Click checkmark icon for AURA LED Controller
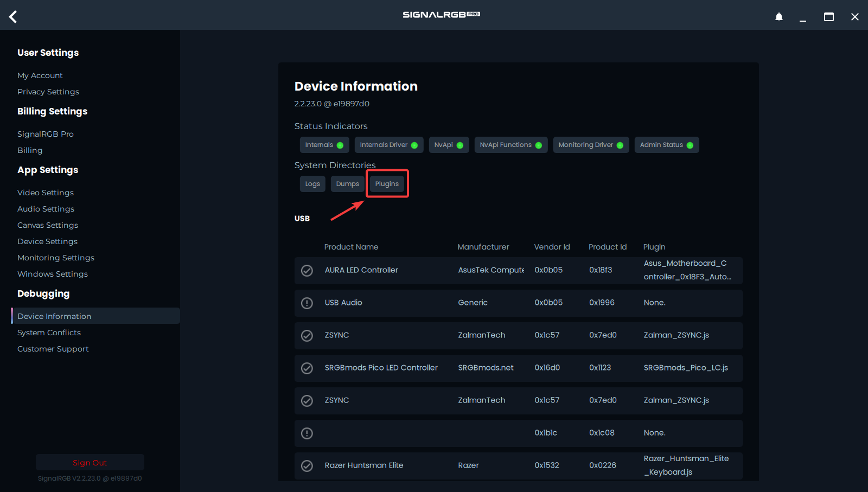The height and width of the screenshot is (492, 868). point(307,271)
